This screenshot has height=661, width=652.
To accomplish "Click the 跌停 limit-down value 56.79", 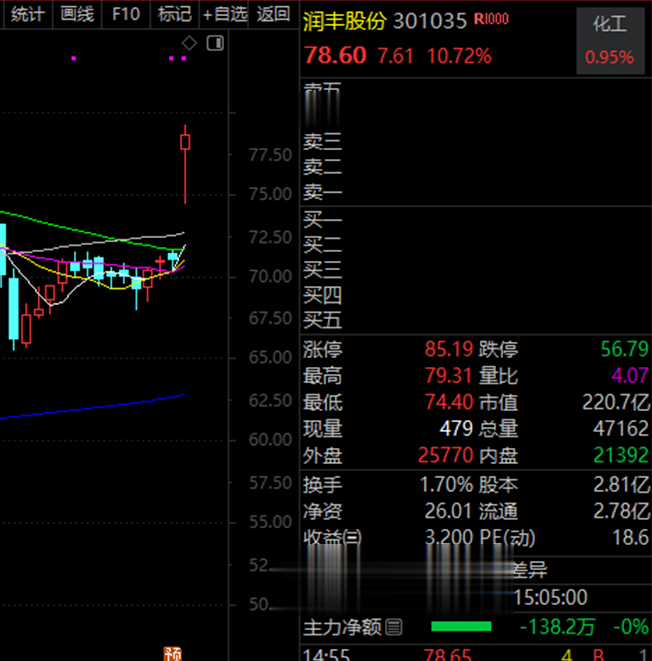I will [x=625, y=349].
